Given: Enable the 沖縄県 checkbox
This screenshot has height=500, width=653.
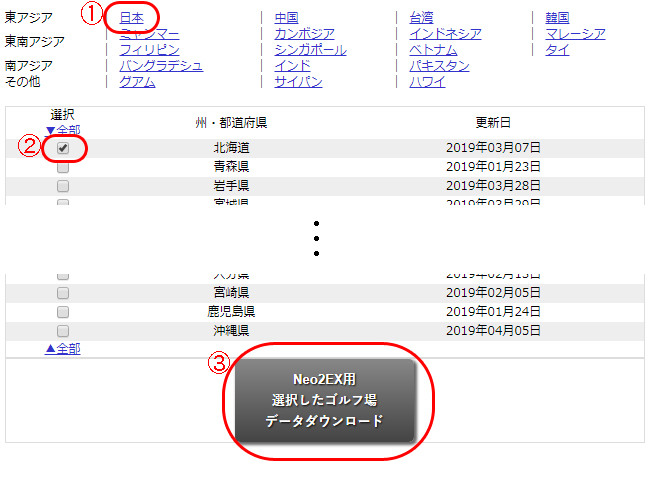Looking at the screenshot, I should click(63, 331).
